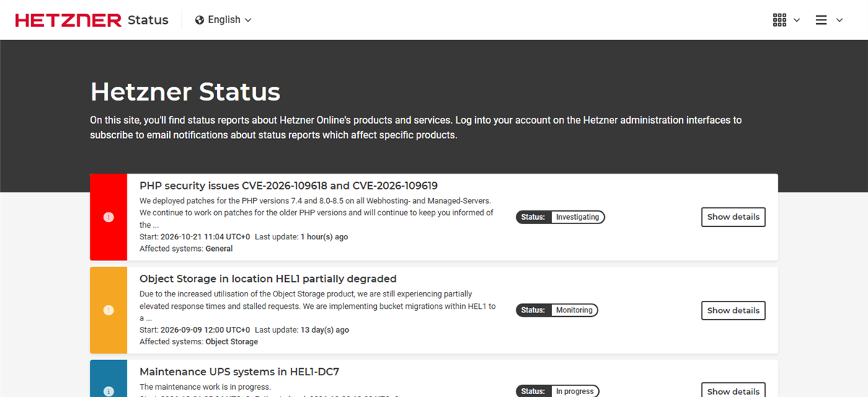Click the Hetzner Status page heading

(185, 93)
